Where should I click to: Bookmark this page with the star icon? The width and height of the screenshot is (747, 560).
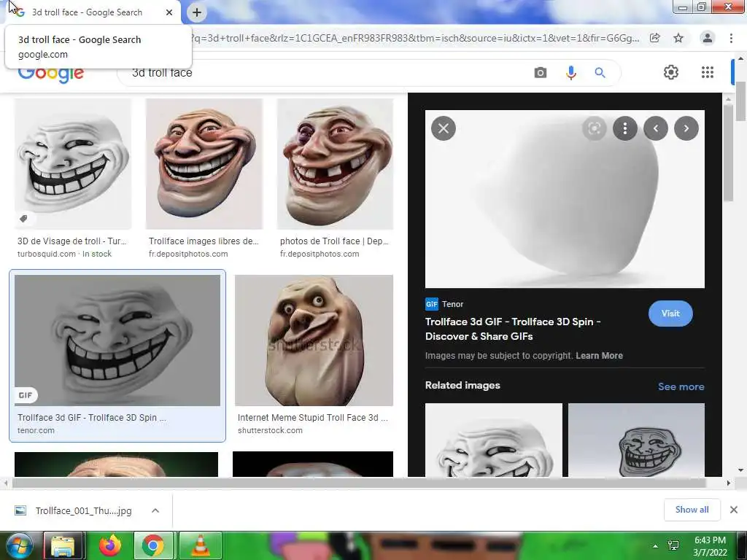[x=678, y=38]
